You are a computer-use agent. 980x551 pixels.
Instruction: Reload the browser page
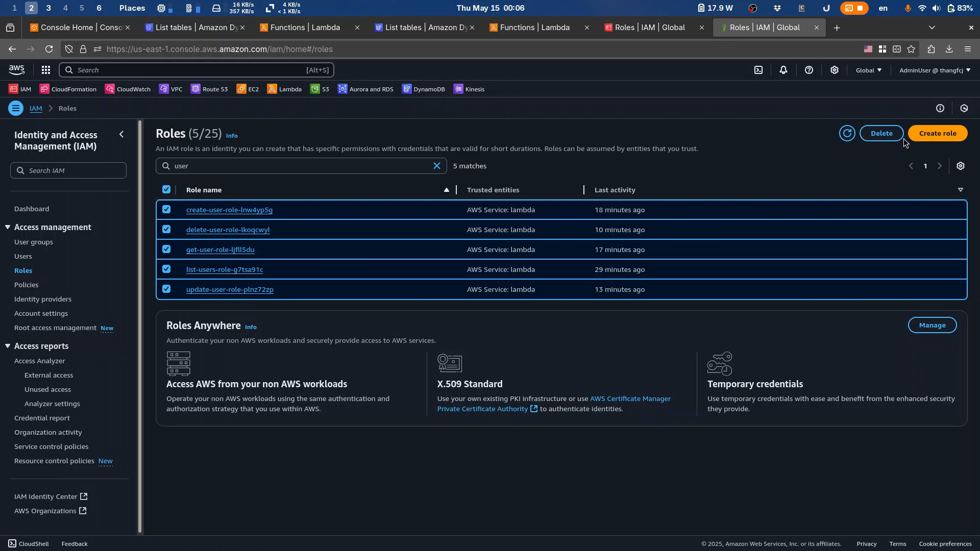point(49,49)
